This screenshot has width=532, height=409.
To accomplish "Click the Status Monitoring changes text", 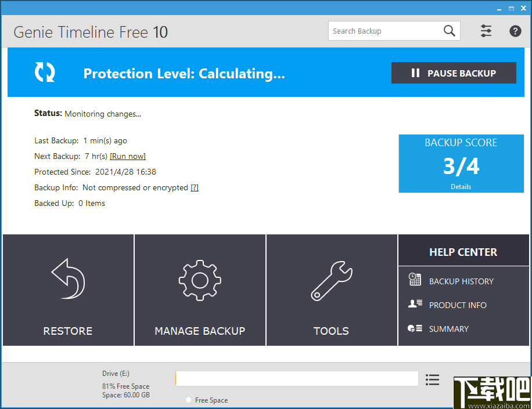I will click(x=88, y=114).
